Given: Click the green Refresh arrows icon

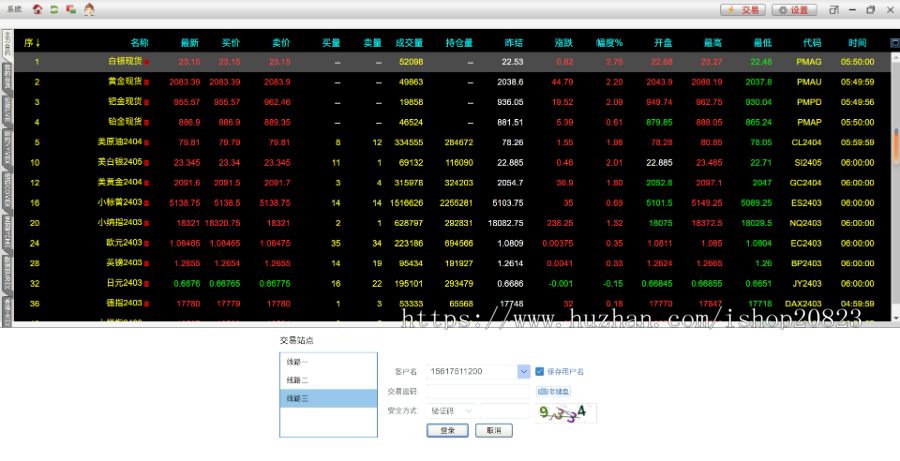Looking at the screenshot, I should point(54,9).
